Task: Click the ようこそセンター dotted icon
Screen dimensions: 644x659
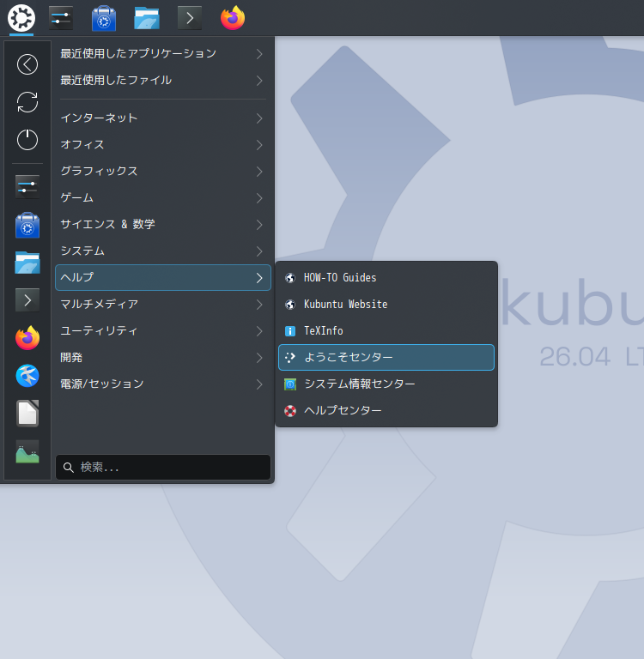Action: (290, 358)
